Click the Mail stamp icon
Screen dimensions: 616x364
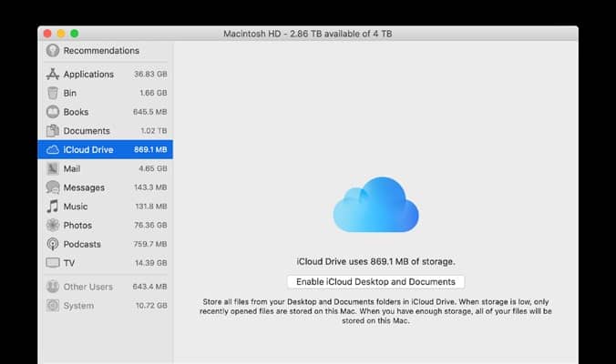pyautogui.click(x=53, y=168)
